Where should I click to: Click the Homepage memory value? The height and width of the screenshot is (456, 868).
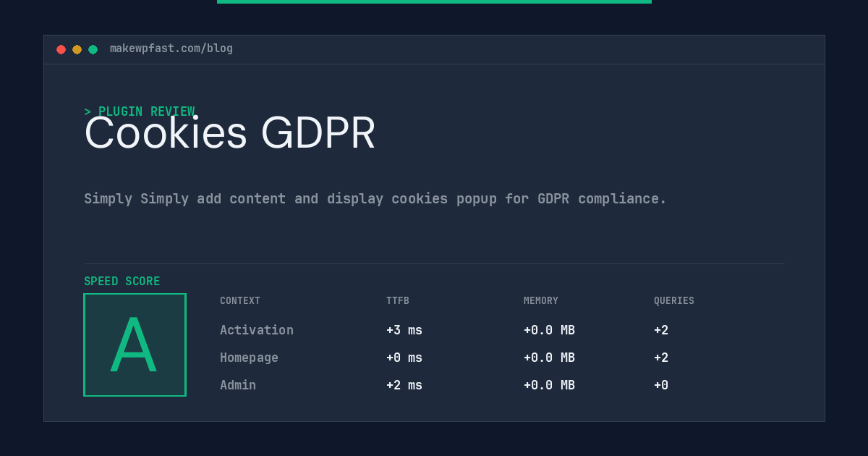coord(549,358)
